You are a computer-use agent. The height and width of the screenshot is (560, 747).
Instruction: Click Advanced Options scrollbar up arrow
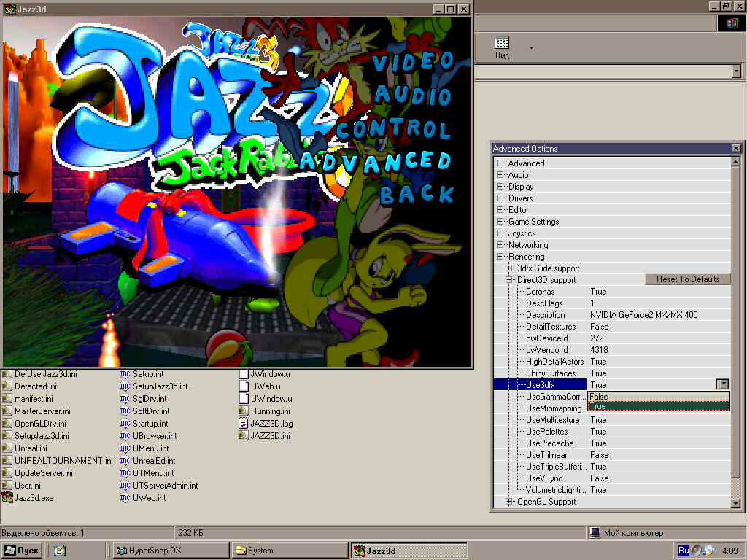(x=735, y=162)
